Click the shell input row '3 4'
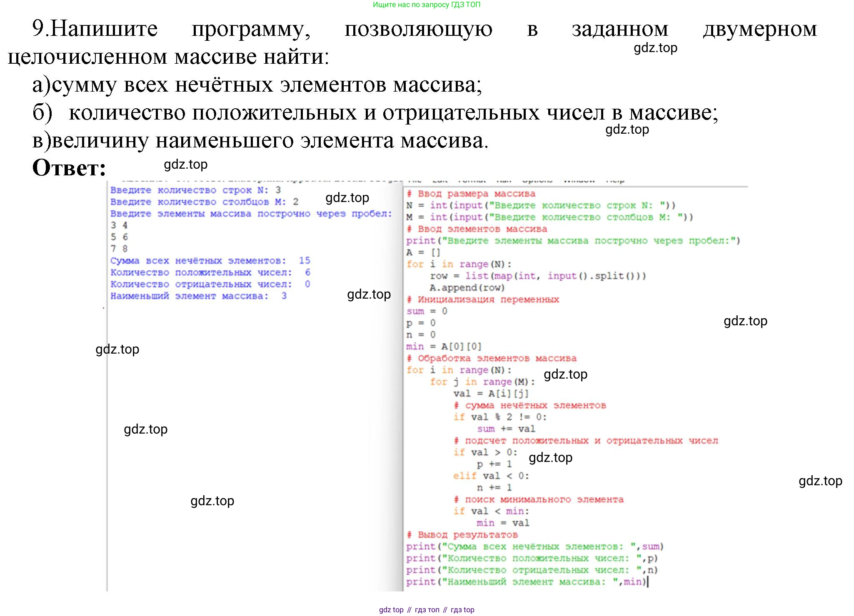 coord(119,225)
